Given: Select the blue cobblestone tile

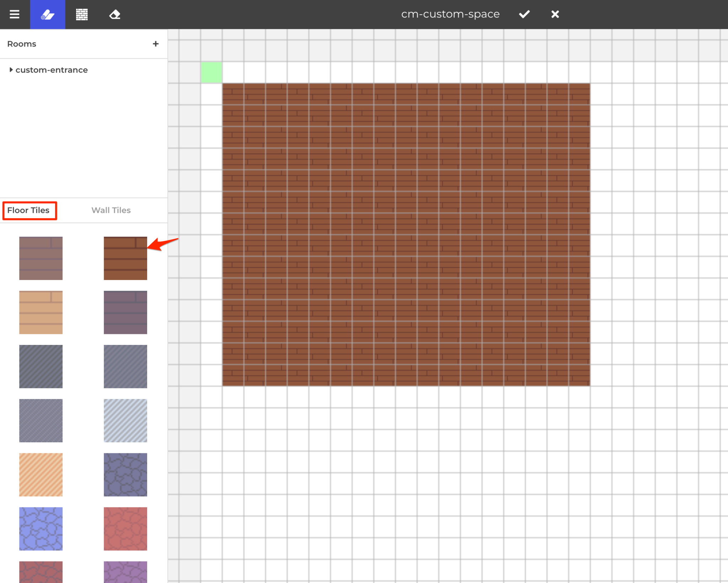Looking at the screenshot, I should pyautogui.click(x=41, y=529).
